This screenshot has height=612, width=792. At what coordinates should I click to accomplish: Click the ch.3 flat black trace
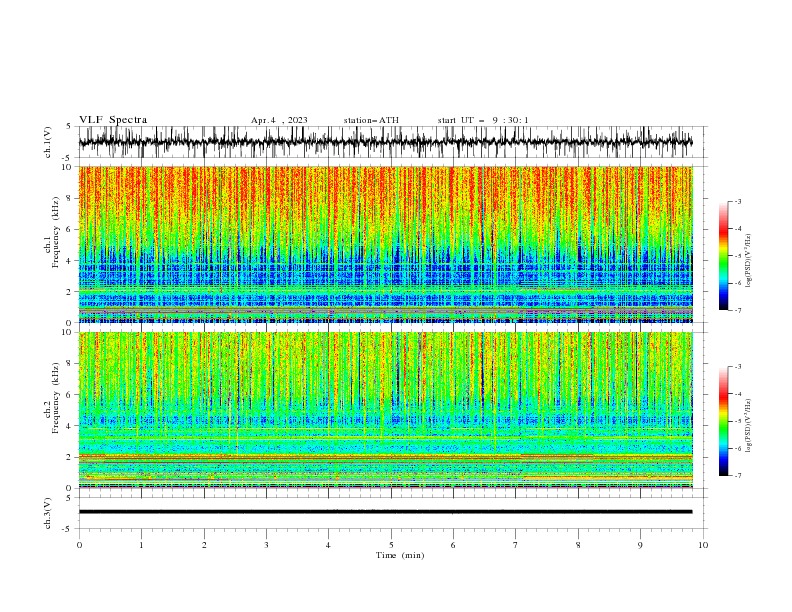(385, 512)
